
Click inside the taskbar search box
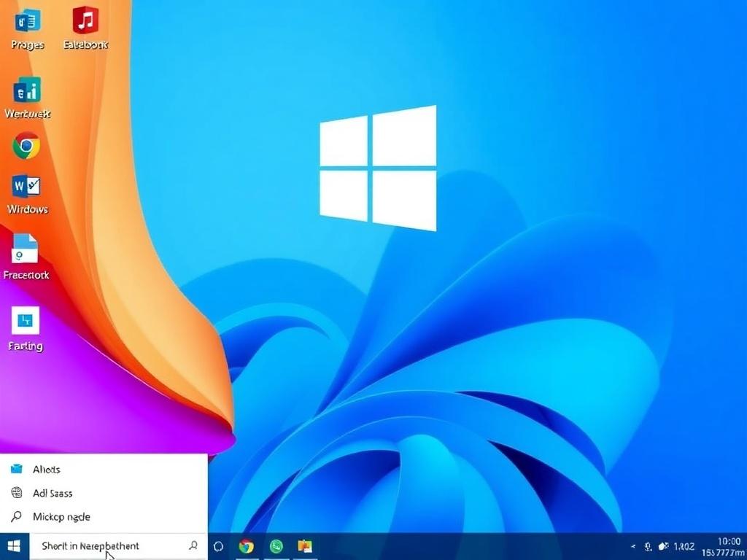(x=102, y=545)
